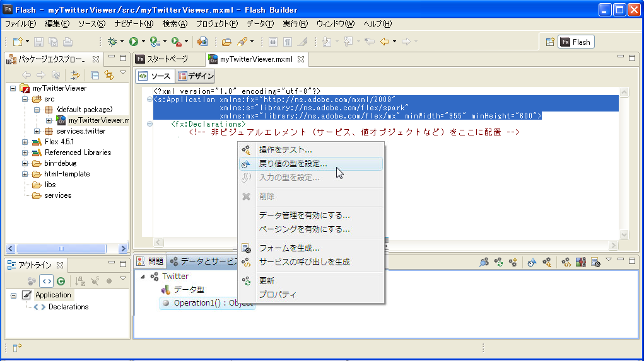Select Declarations in the Outline
The image size is (644, 361).
(68, 307)
